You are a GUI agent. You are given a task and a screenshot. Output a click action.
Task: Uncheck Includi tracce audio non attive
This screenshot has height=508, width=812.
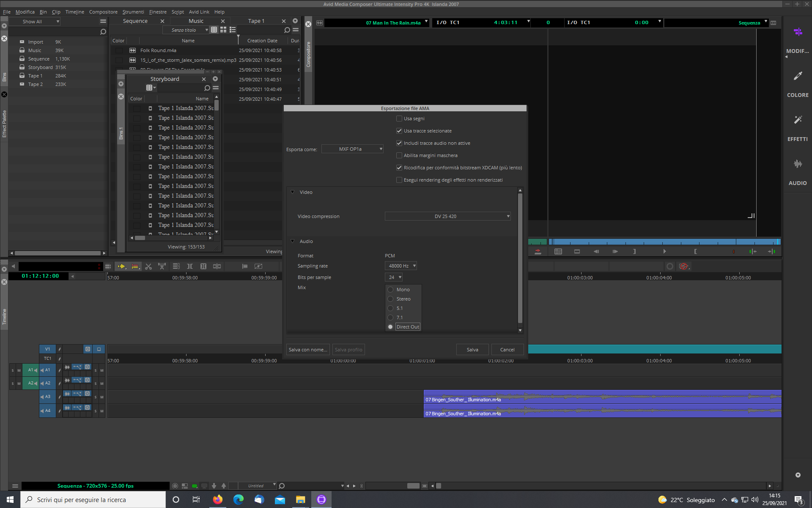399,143
